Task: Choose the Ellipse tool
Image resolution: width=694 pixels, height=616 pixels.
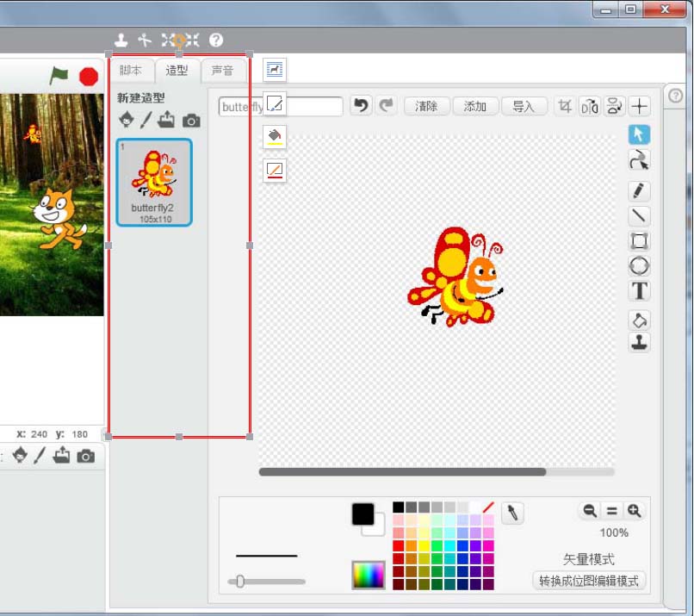Action: (x=639, y=266)
